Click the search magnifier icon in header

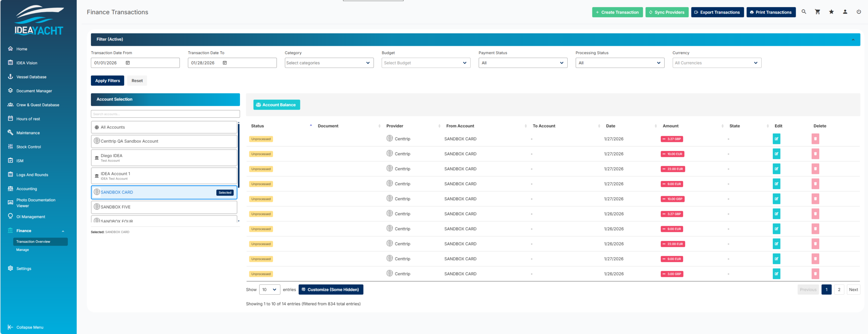tap(804, 12)
